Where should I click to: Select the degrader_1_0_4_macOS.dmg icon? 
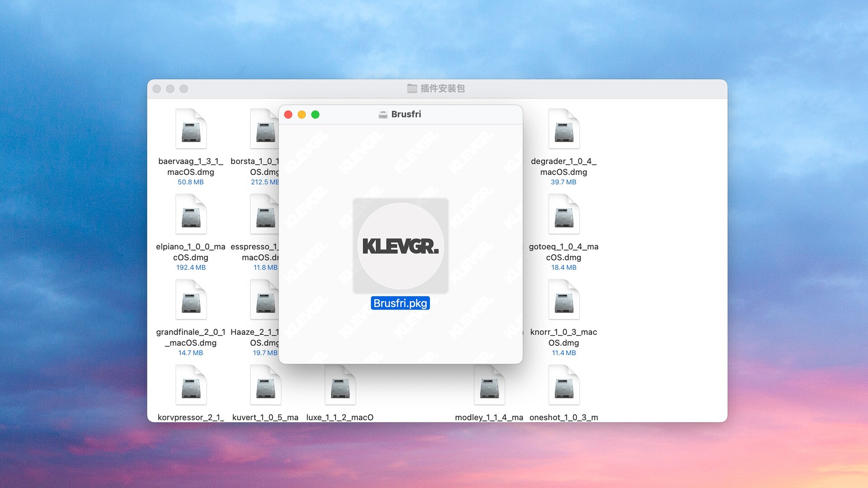pyautogui.click(x=564, y=129)
